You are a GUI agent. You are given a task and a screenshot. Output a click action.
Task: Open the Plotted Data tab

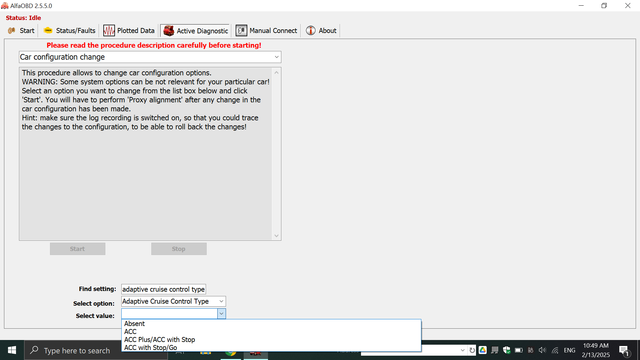[129, 31]
